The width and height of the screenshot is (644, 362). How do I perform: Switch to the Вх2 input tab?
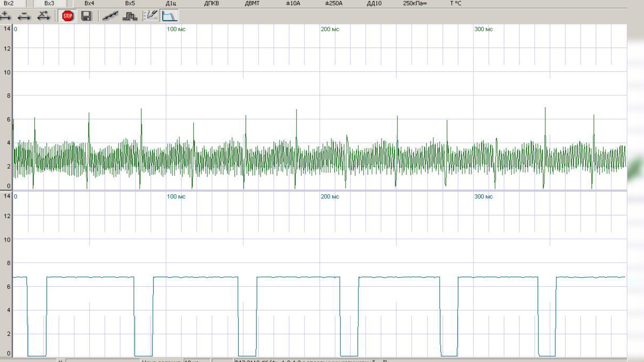pyautogui.click(x=9, y=3)
